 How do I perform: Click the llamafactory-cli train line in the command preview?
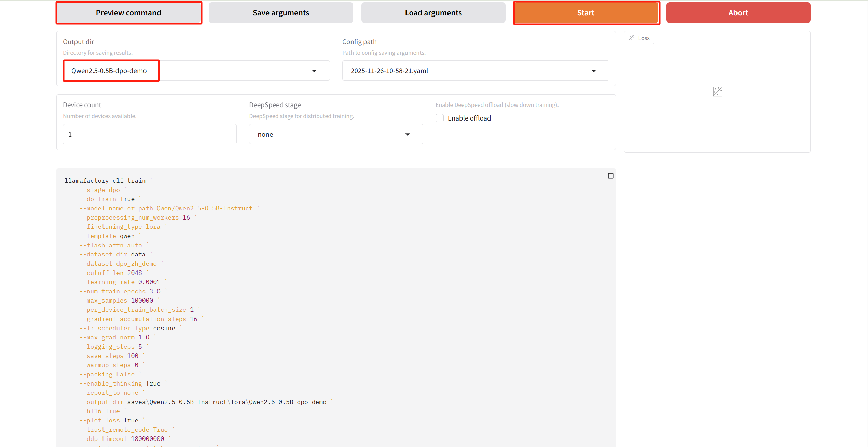pos(105,181)
